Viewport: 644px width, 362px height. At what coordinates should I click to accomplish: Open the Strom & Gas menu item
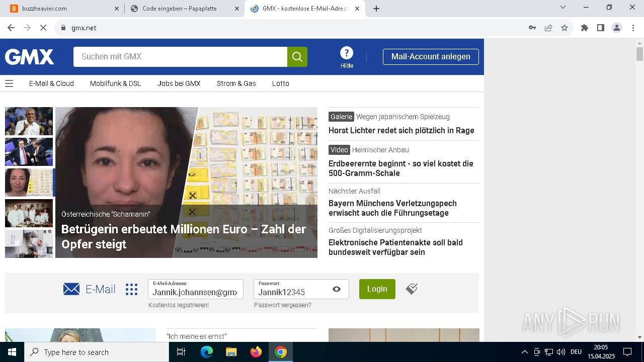(x=236, y=83)
